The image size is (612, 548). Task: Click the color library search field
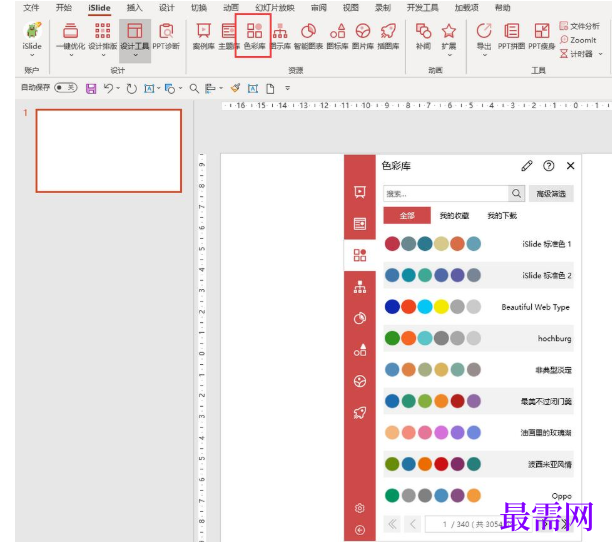446,194
